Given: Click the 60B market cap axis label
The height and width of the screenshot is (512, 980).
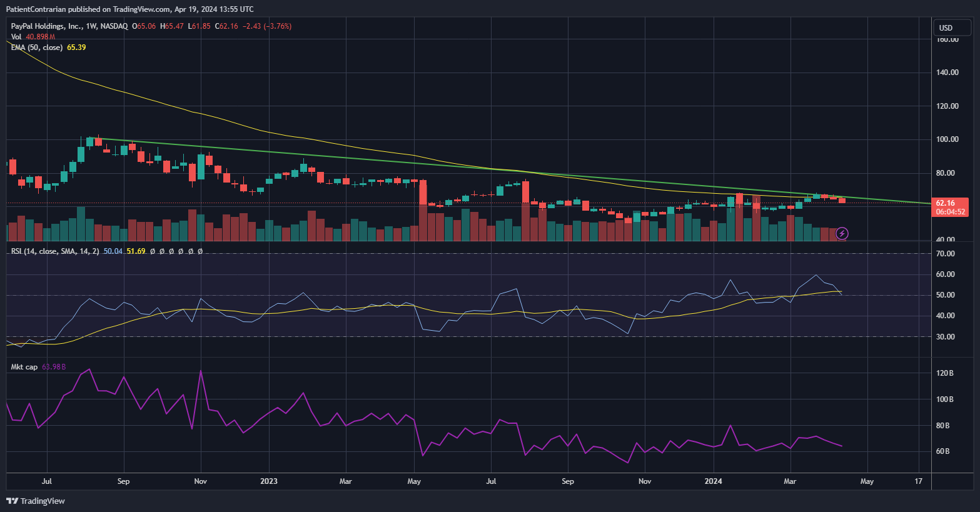Looking at the screenshot, I should (943, 451).
